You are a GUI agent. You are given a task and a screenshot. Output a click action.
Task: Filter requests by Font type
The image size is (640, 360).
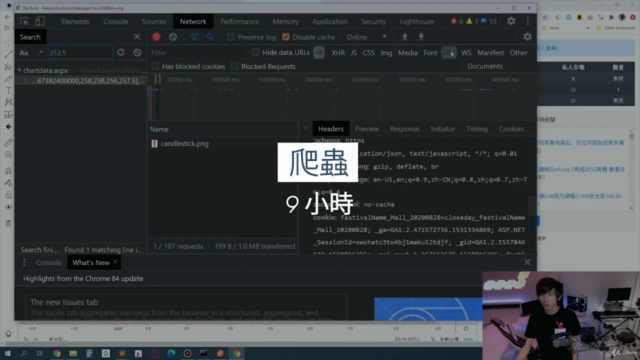pyautogui.click(x=430, y=53)
